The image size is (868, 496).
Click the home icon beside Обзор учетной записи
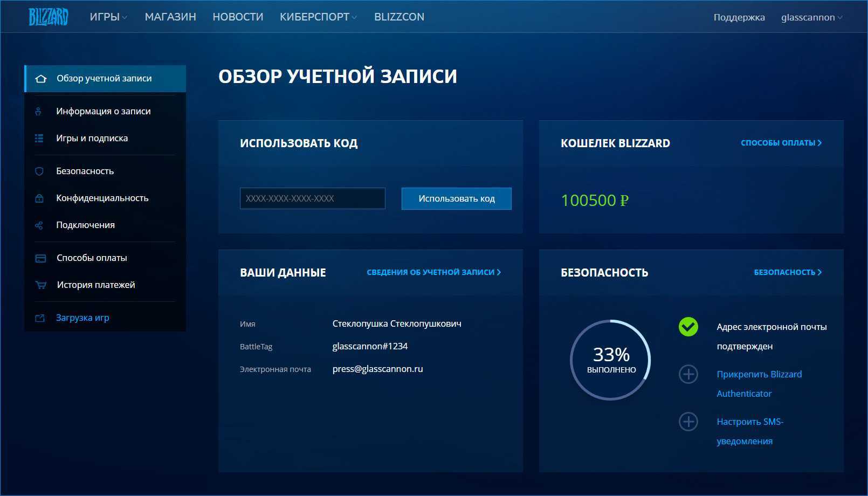40,79
